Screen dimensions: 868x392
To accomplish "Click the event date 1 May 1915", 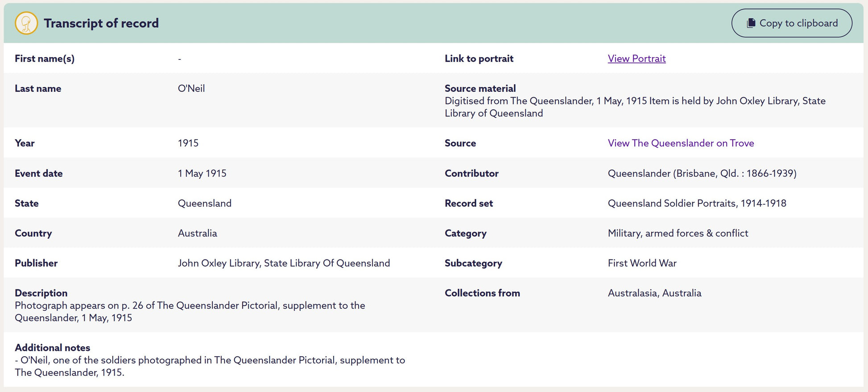I will pos(202,173).
